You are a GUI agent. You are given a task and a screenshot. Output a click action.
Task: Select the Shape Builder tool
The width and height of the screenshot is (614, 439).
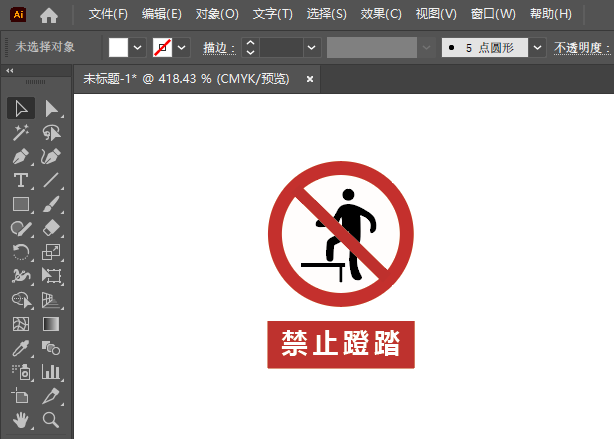(21, 300)
